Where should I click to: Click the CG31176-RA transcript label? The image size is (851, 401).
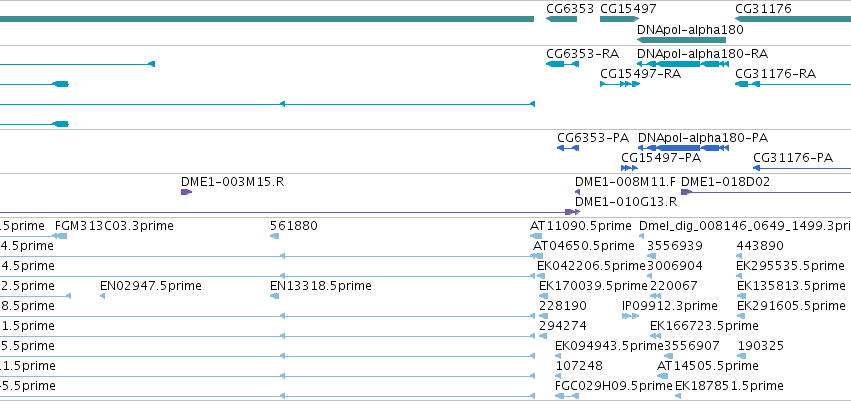pyautogui.click(x=775, y=74)
